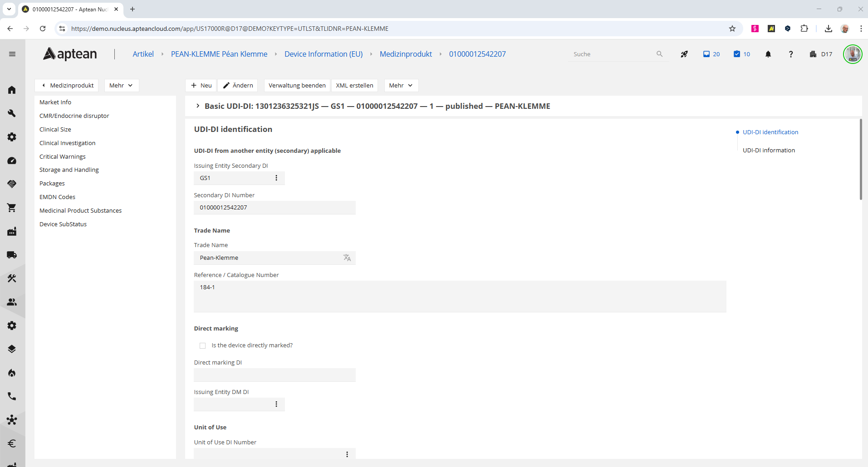Open the Issuing Entity Secondary DI options
This screenshot has width=868, height=467.
pos(276,178)
